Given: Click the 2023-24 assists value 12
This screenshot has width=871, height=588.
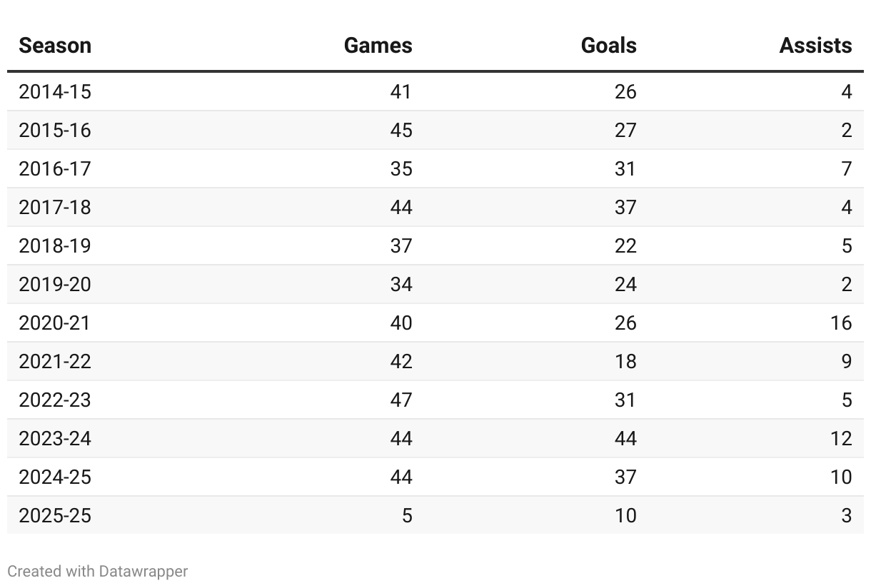Looking at the screenshot, I should pos(840,439).
